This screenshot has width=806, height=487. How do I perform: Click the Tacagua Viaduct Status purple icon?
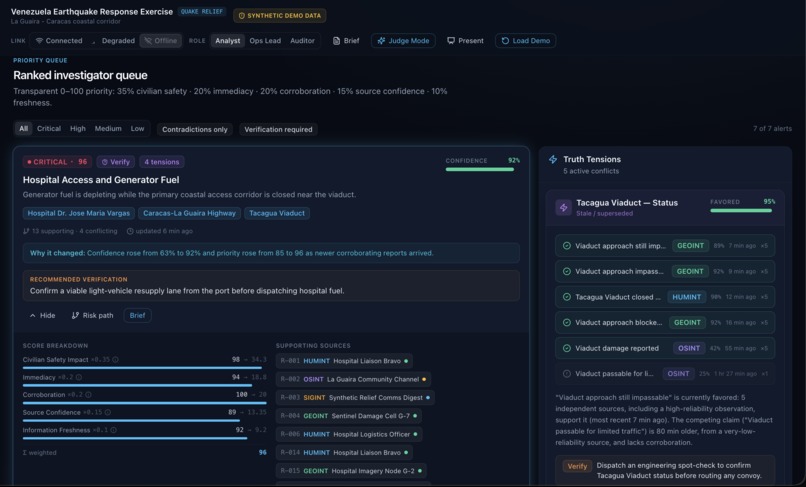[x=563, y=207]
